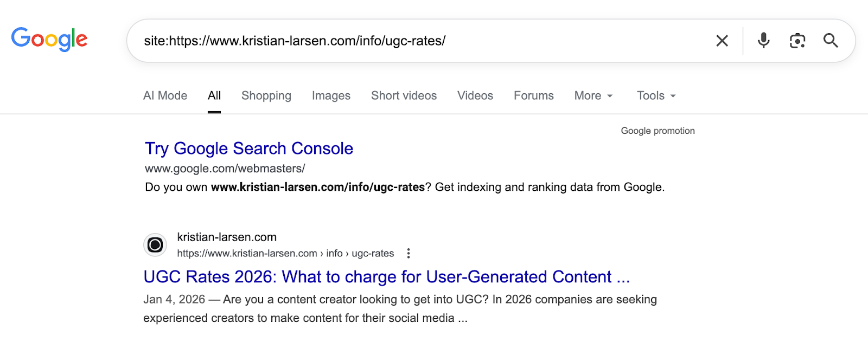Click the kristian-larsen.com site favicon
The height and width of the screenshot is (355, 868).
[x=155, y=245]
